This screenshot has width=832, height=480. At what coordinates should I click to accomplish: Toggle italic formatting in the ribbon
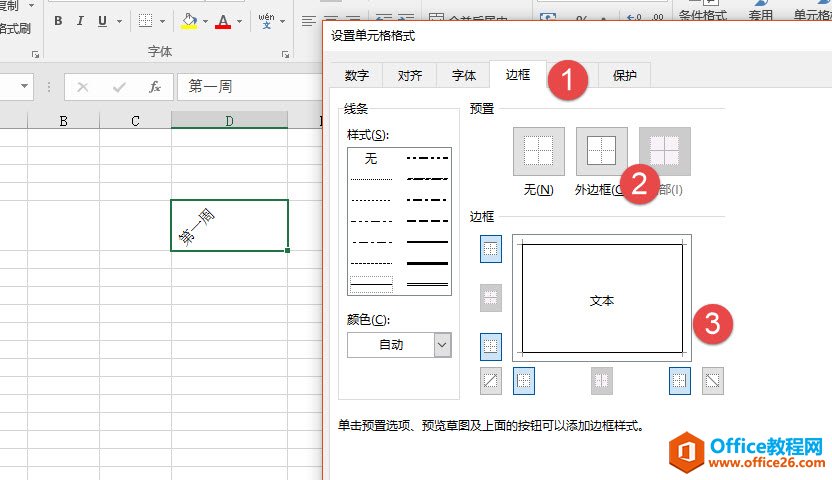80,21
